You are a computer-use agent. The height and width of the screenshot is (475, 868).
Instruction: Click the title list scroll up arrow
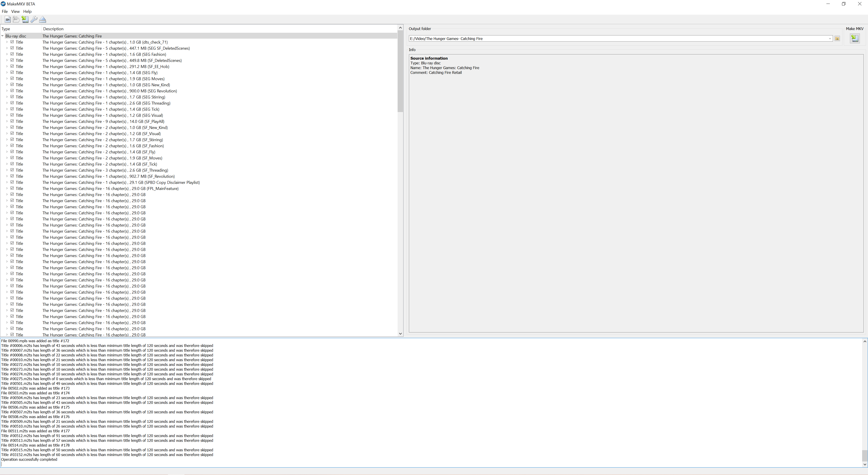(400, 28)
